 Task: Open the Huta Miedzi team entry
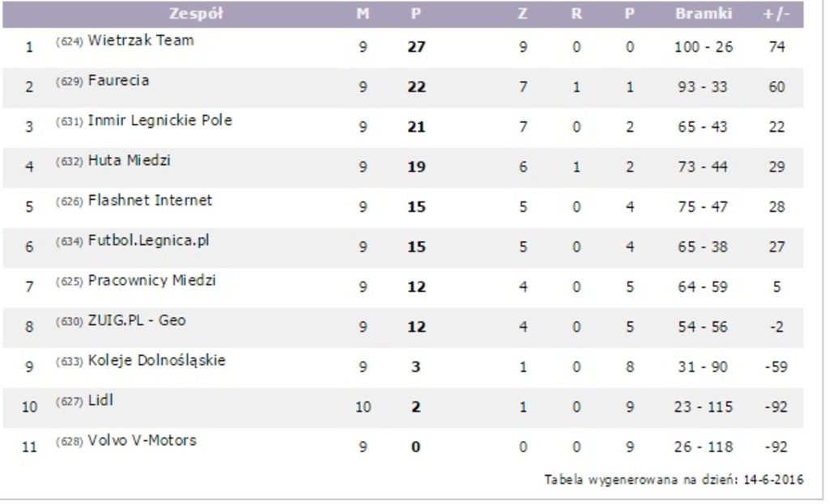129,160
